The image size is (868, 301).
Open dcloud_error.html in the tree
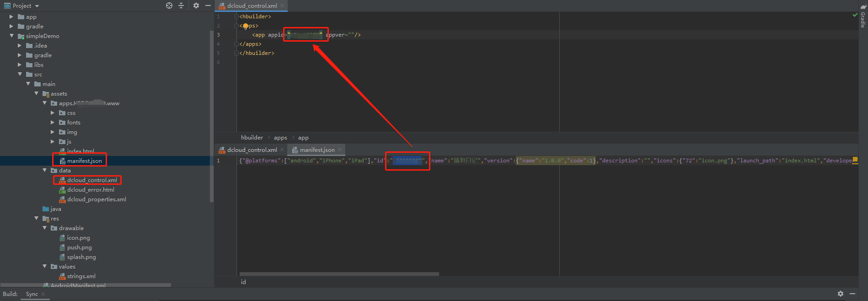click(91, 190)
